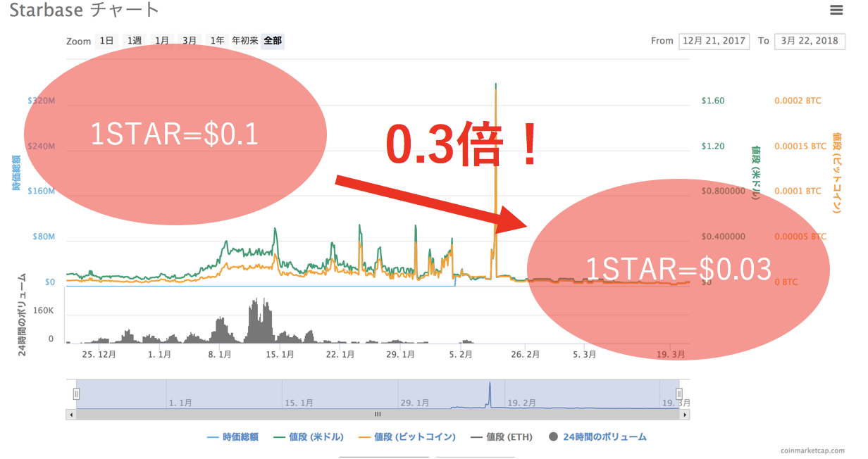
Task: Click the 0.0001 BTC axis label
Action: click(x=798, y=191)
